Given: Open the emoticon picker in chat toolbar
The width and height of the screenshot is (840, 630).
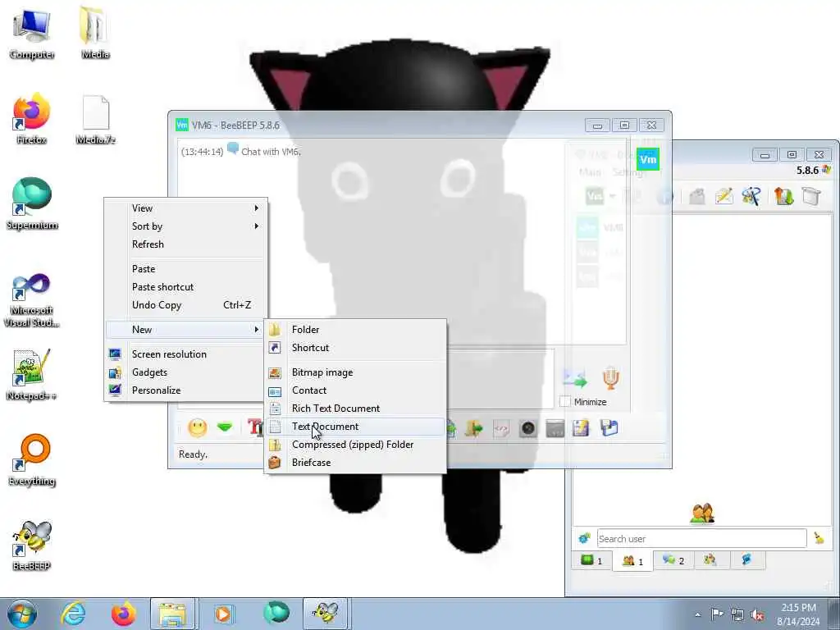Looking at the screenshot, I should [x=197, y=427].
